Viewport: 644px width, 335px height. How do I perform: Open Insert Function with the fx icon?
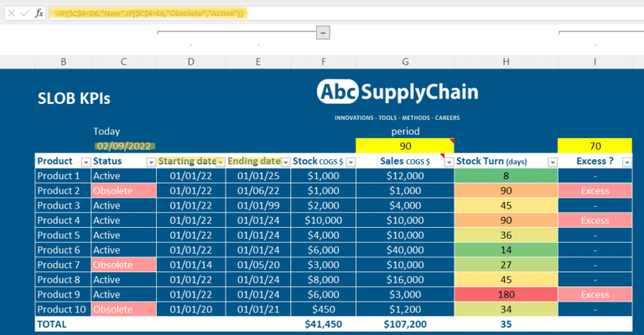39,13
